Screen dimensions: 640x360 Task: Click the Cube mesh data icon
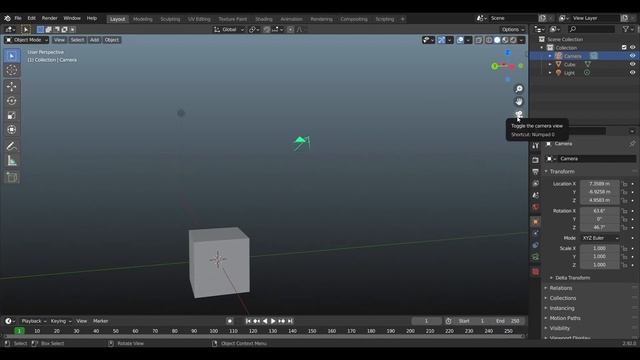[588, 64]
